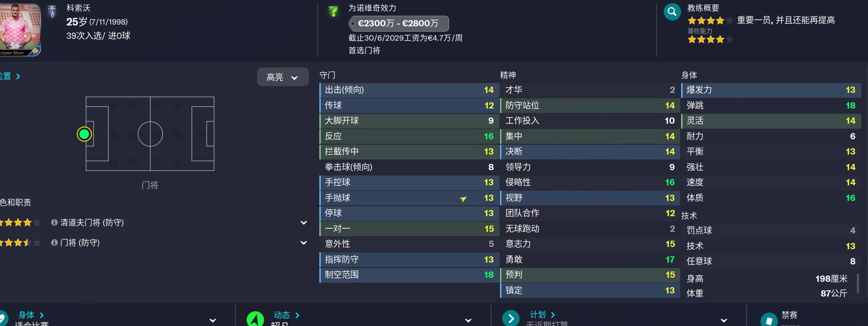Select the goalkeeper position dot on pitch
The height and width of the screenshot is (326, 868).
[x=84, y=134]
